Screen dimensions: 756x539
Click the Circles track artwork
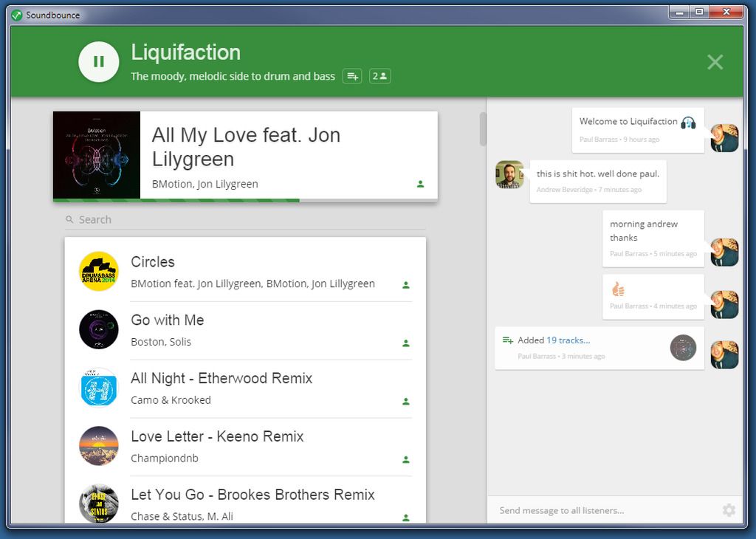(99, 272)
